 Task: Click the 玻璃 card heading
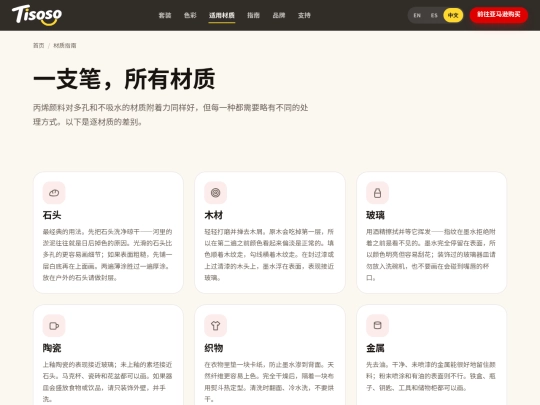(375, 215)
